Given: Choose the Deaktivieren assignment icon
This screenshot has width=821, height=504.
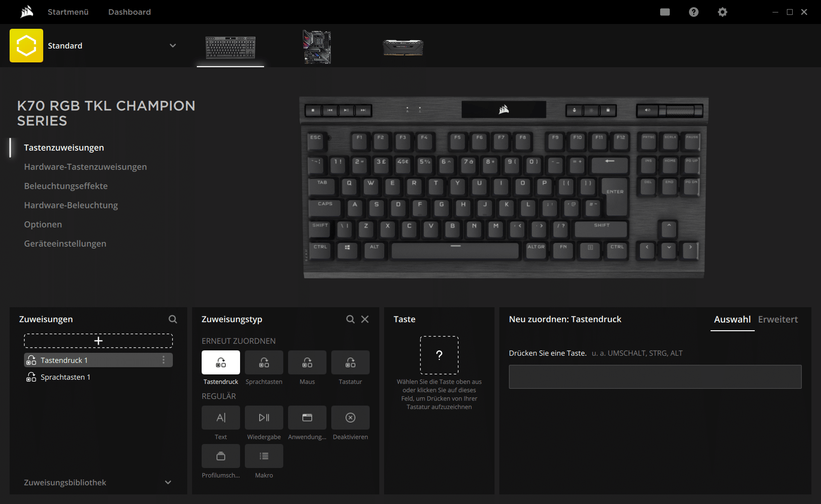Looking at the screenshot, I should [350, 418].
